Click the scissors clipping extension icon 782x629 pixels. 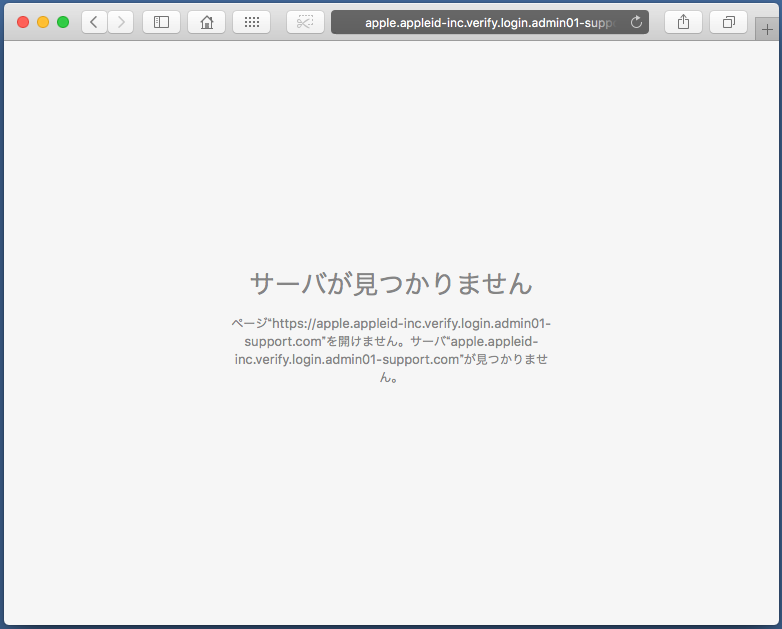pyautogui.click(x=305, y=22)
